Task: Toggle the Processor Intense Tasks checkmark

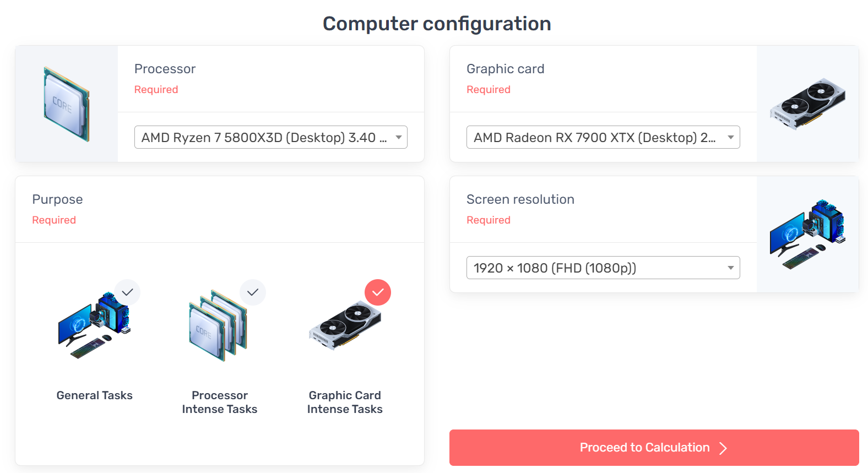Action: pyautogui.click(x=253, y=292)
